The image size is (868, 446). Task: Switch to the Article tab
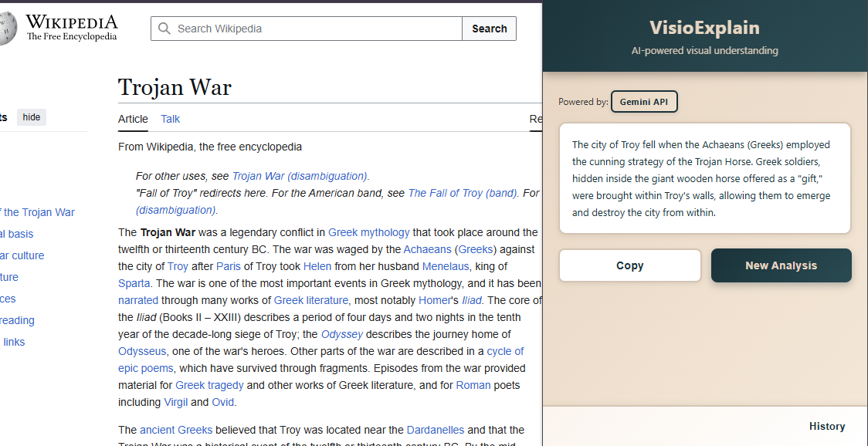point(133,119)
